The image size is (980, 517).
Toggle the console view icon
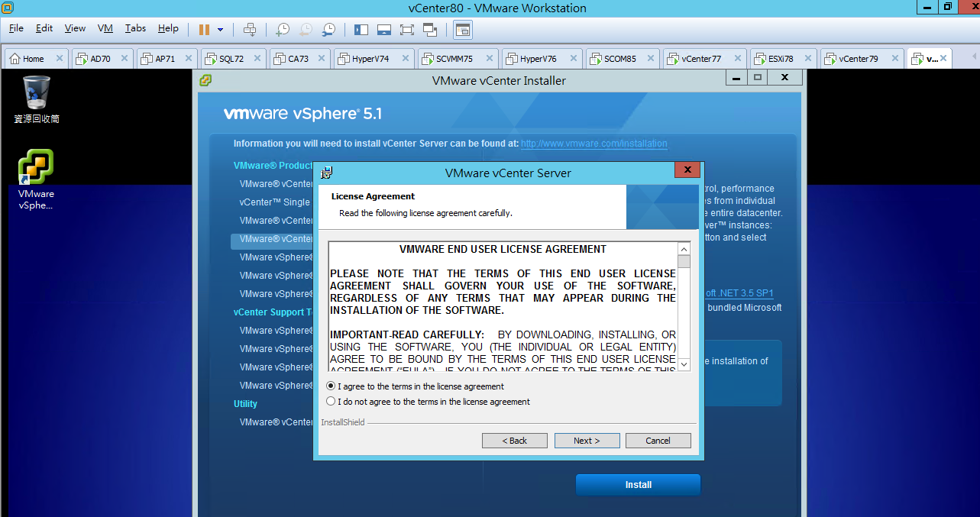(x=462, y=29)
